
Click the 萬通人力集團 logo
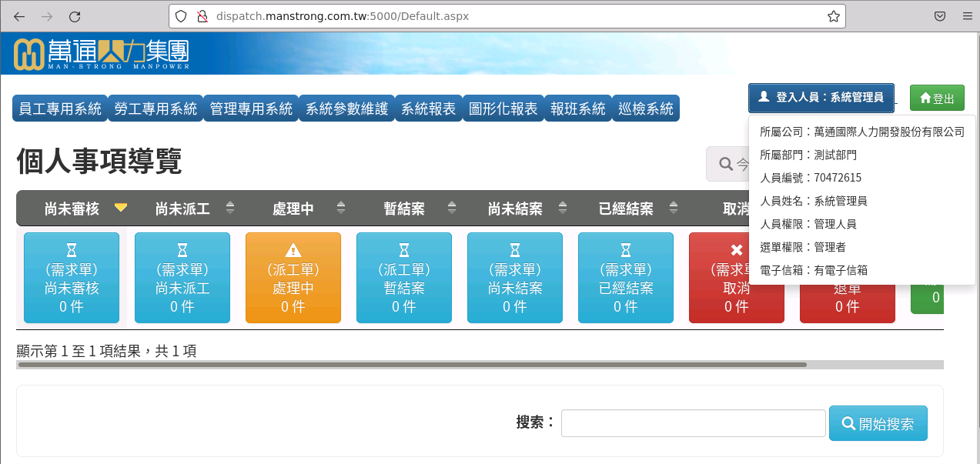102,54
